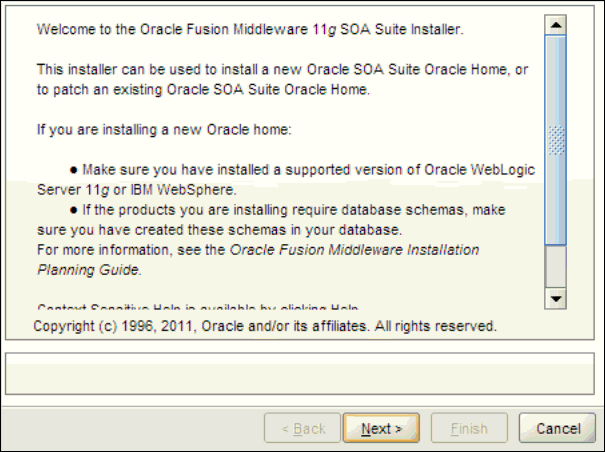Click the Oracle copyright notice text
The image size is (605, 452).
(x=265, y=326)
